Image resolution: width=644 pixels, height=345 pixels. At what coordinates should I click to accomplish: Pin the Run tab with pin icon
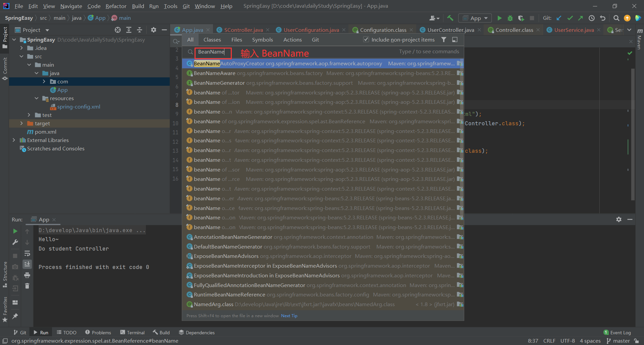(15, 316)
